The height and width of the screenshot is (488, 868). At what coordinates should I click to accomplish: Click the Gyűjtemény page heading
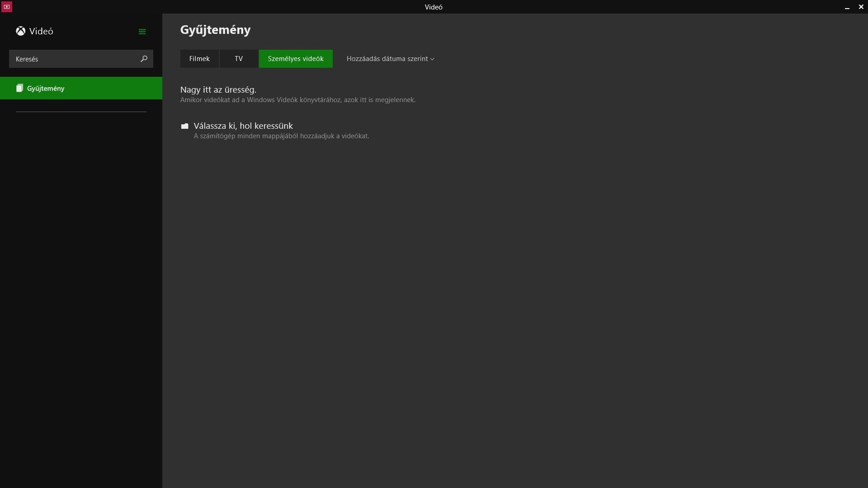pyautogui.click(x=215, y=30)
